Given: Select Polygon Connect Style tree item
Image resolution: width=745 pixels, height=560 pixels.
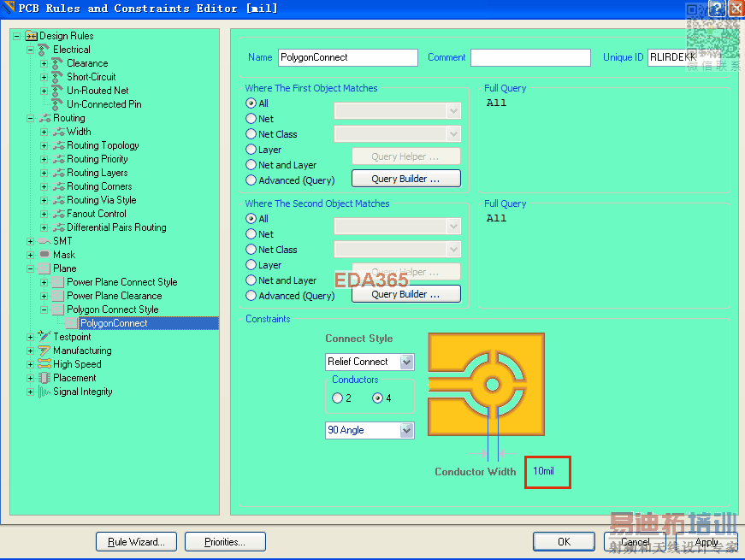Looking at the screenshot, I should pos(113,309).
